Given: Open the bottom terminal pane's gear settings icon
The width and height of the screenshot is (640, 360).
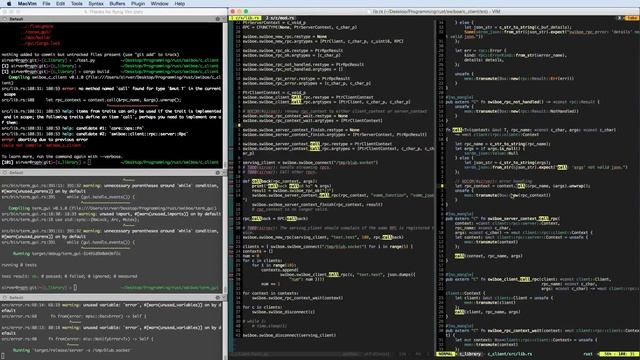Looking at the screenshot, I should (x=218, y=298).
